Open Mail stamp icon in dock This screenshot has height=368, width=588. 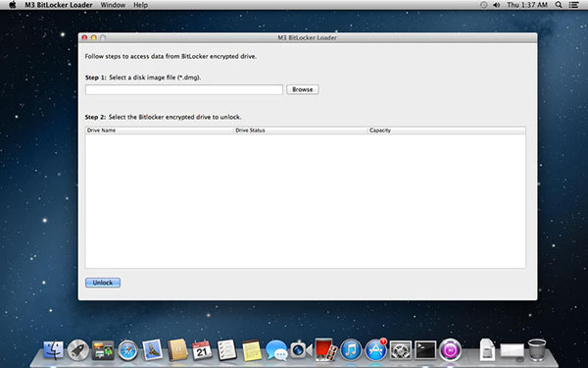click(152, 350)
